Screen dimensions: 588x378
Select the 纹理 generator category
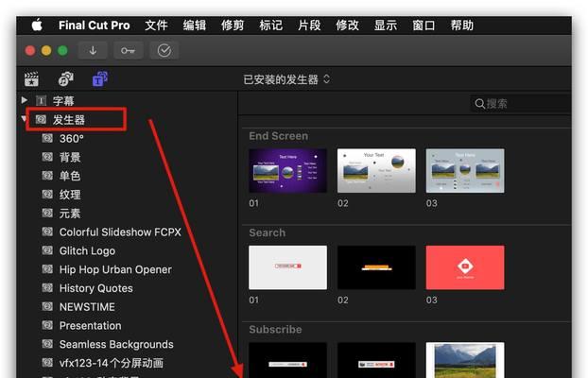coord(127,195)
